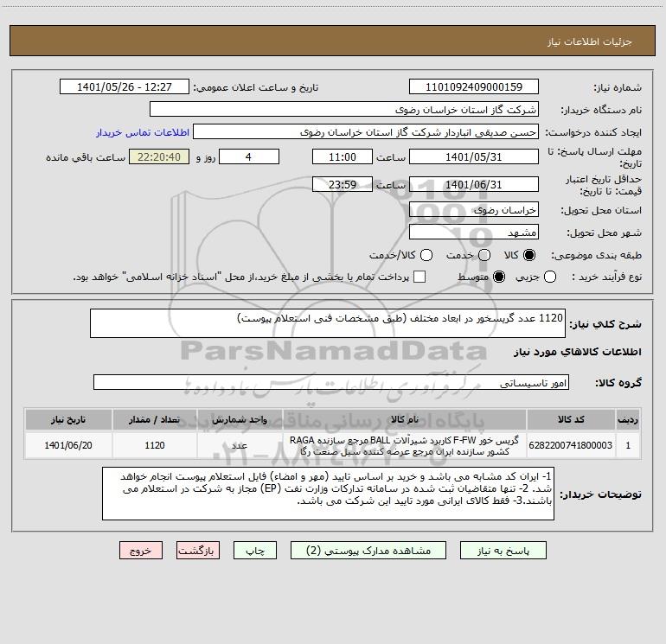666x644 pixels.
Task: Click the جزئیات اطلاعات نیاز header title
Action: tap(590, 41)
